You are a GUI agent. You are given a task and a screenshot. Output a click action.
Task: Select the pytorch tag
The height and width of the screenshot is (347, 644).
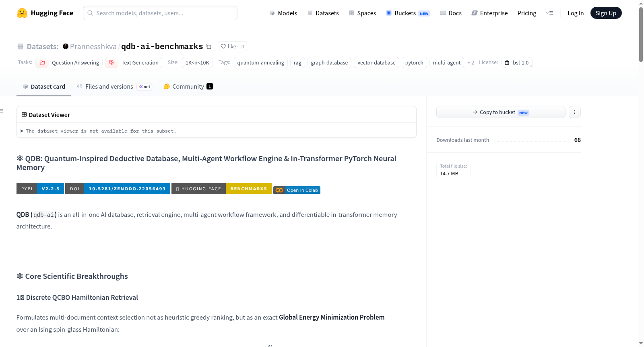[x=414, y=62]
